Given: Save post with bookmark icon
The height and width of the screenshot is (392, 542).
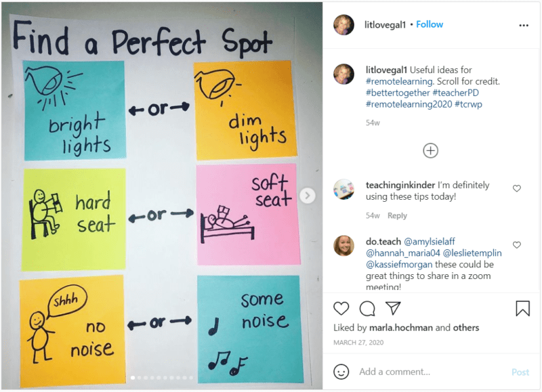Looking at the screenshot, I should click(522, 309).
